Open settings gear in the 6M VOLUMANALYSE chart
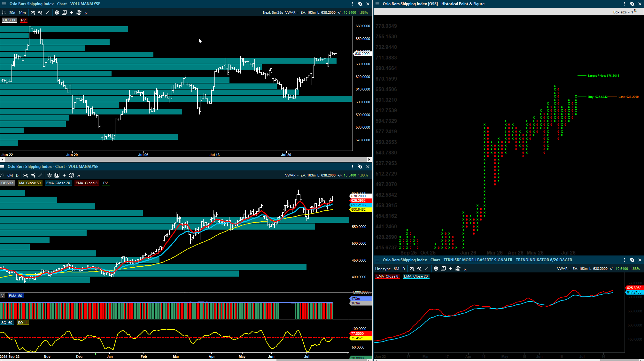The image size is (644, 361). tap(49, 175)
